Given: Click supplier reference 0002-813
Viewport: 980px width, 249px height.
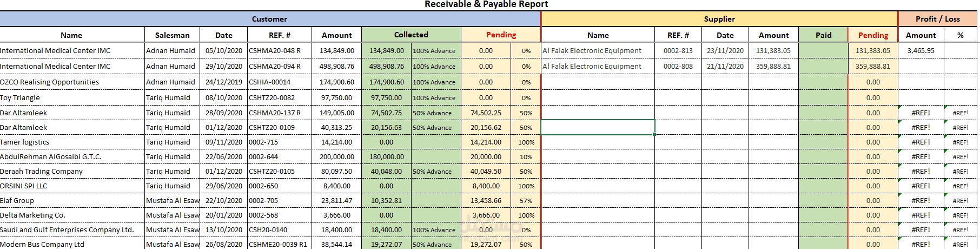Looking at the screenshot, I should coord(678,51).
